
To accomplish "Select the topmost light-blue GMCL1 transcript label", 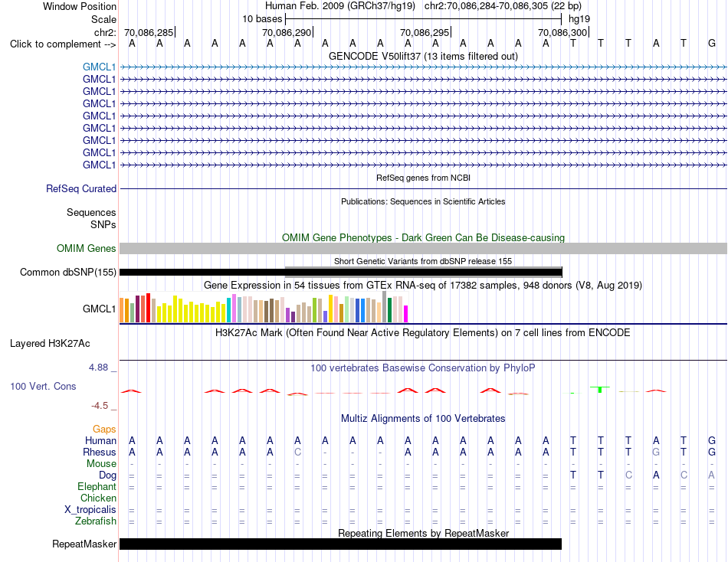I will (99, 67).
